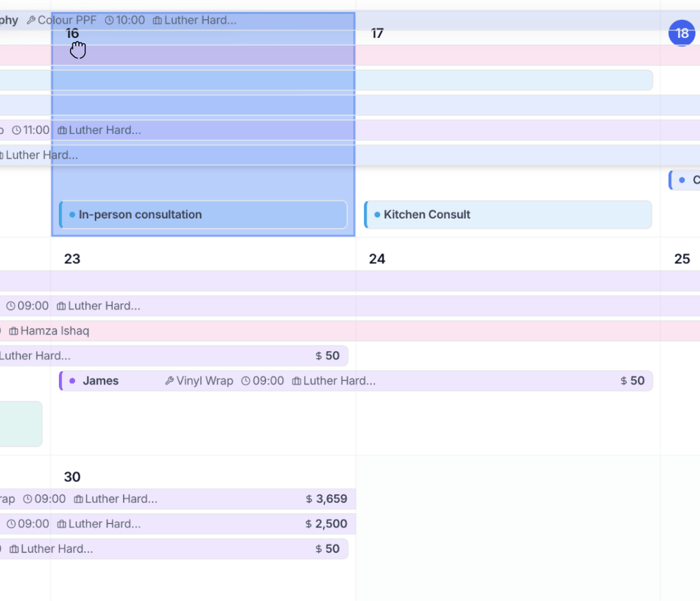Click the purple dot beside James
The width and height of the screenshot is (700, 601).
(x=72, y=381)
